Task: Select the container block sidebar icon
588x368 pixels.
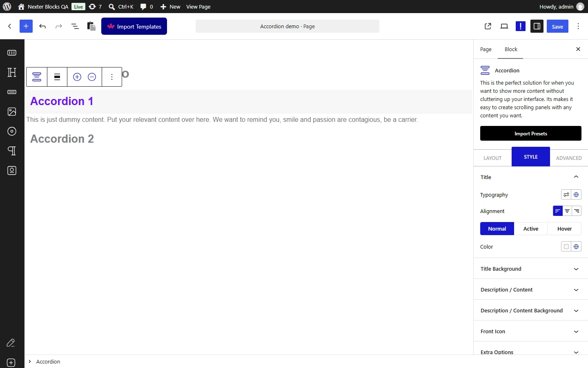Action: 12,53
